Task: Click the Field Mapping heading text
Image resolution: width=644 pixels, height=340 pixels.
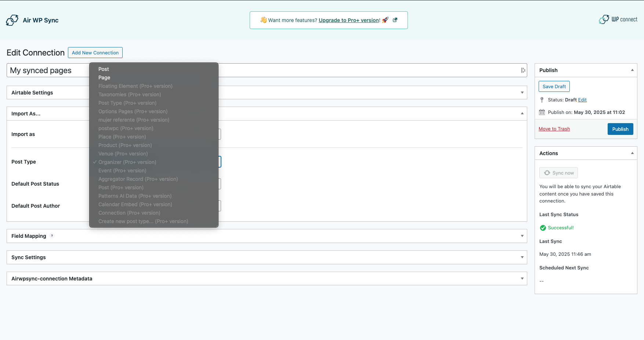Action: 29,236
